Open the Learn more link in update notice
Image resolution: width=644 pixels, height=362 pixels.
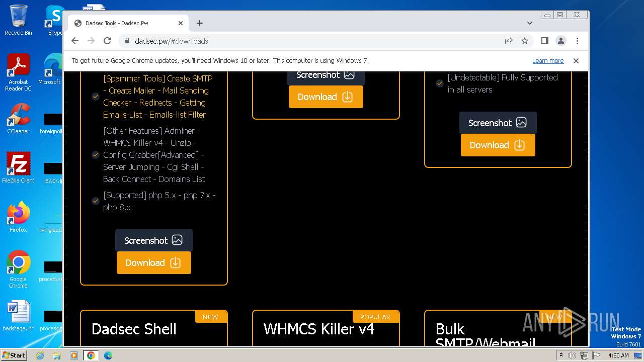548,61
